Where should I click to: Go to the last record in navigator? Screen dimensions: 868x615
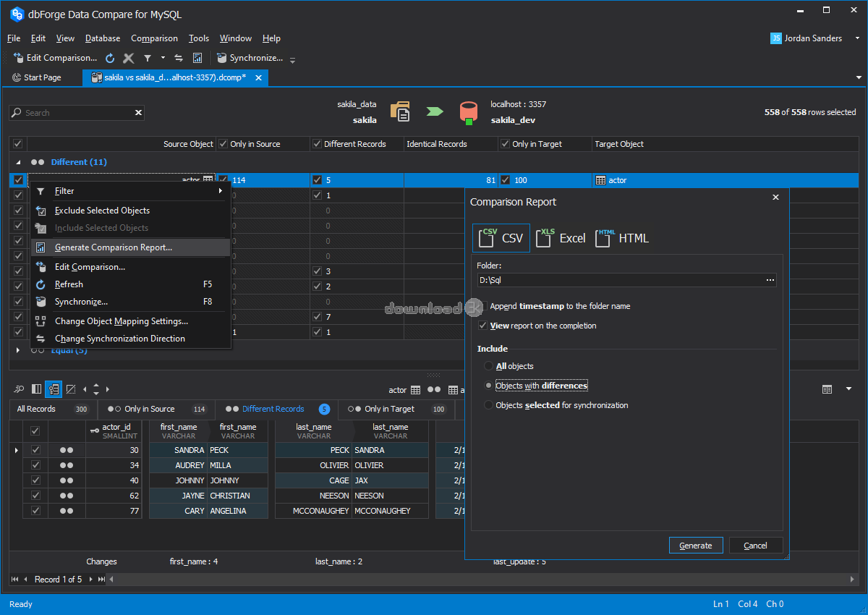click(x=101, y=580)
